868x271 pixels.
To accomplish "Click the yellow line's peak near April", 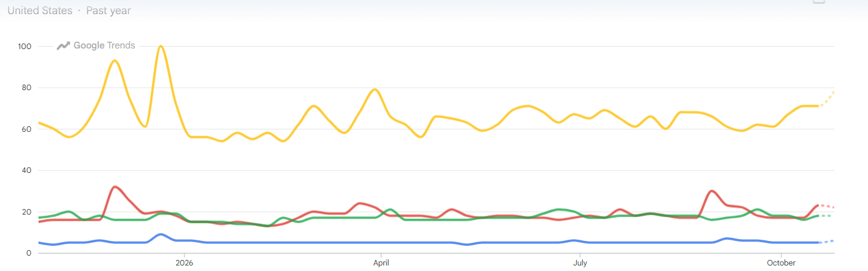I will coord(375,90).
